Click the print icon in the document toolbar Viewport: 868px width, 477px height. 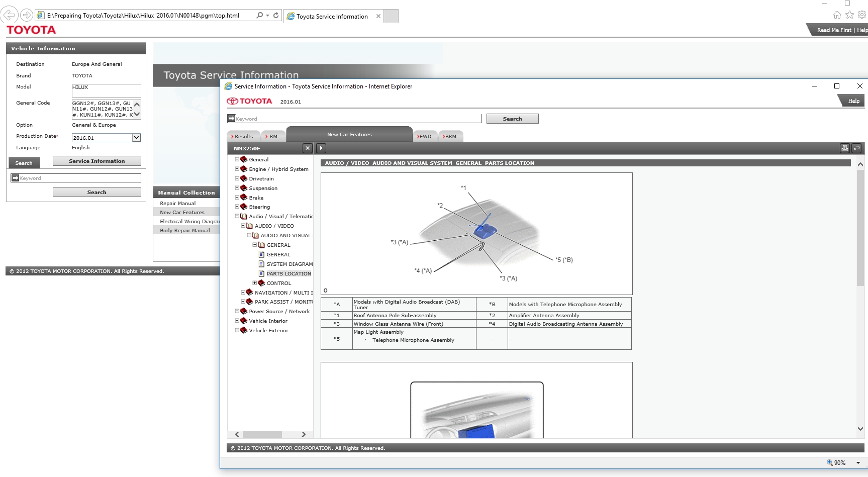844,148
